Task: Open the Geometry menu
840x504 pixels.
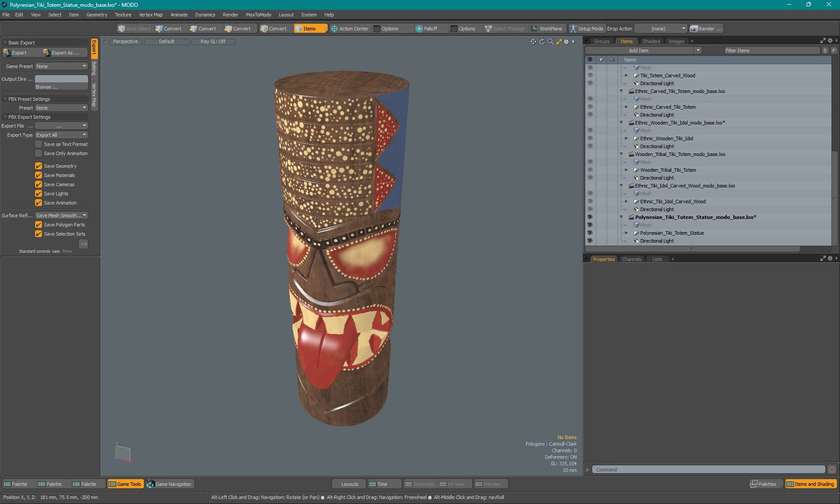Action: pos(97,14)
